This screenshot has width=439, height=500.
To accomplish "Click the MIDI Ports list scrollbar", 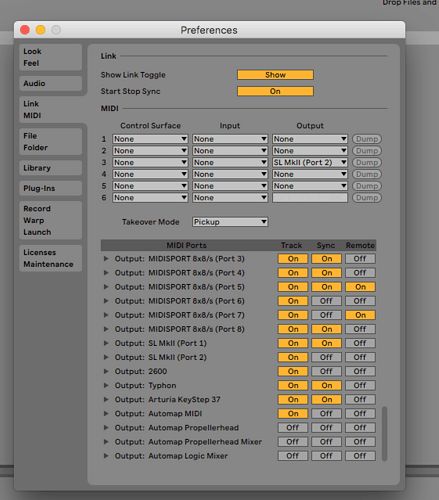I will (x=384, y=433).
